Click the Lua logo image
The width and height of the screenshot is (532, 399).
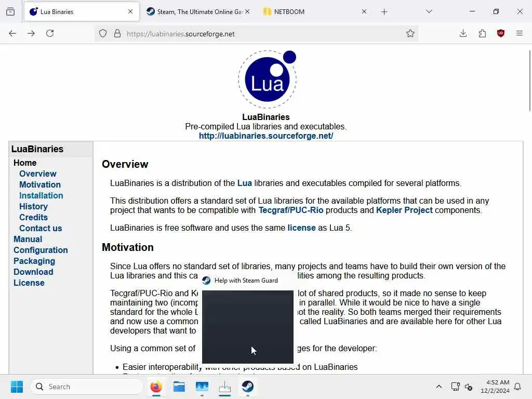pos(267,79)
